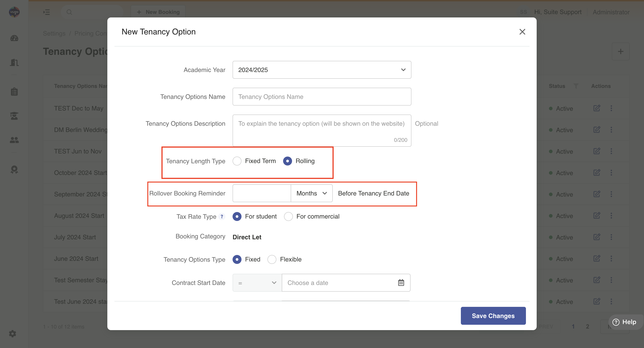The image size is (644, 348).
Task: Open the Months unit dropdown
Action: (311, 193)
